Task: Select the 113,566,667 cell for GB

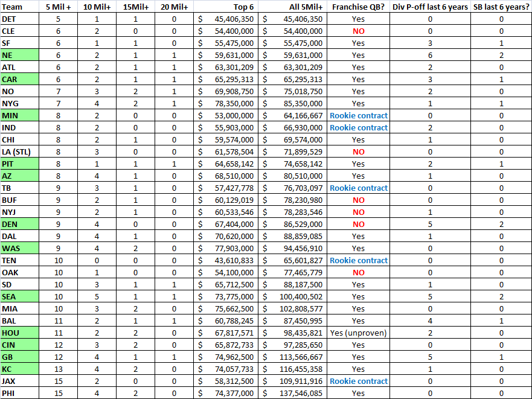Action: [x=292, y=357]
